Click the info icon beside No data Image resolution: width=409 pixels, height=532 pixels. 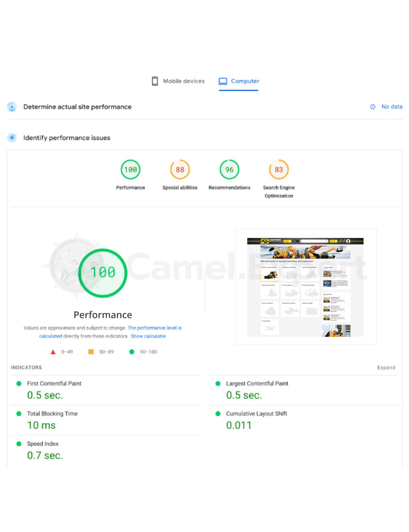(373, 107)
